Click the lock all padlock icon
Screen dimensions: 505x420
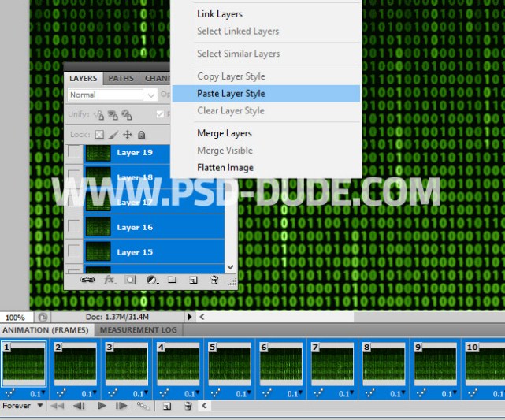(141, 134)
